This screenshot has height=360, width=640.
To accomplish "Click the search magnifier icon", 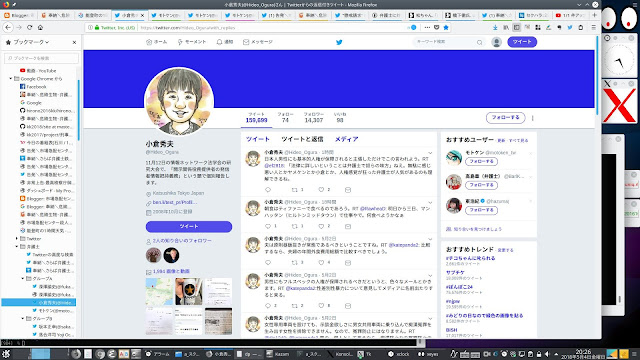I will (480, 42).
